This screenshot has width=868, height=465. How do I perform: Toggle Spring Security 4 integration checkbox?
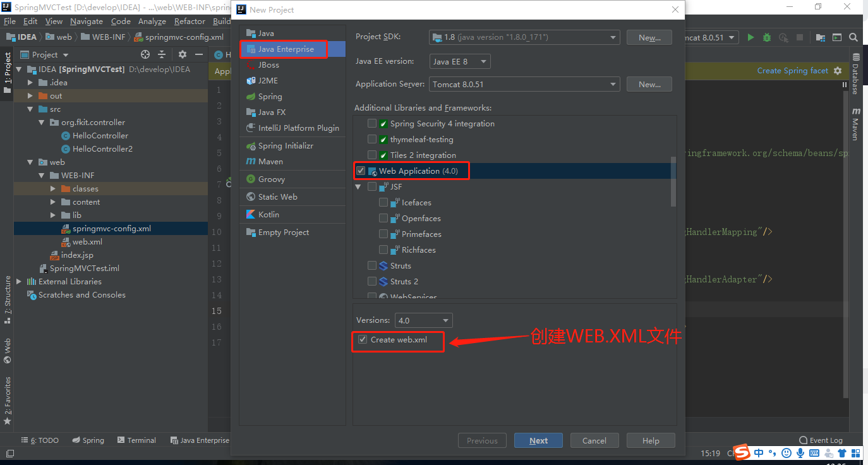click(x=372, y=124)
